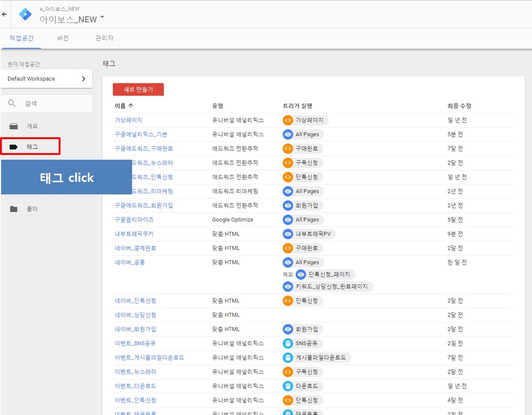Go back using the left arrow icon

(4, 14)
